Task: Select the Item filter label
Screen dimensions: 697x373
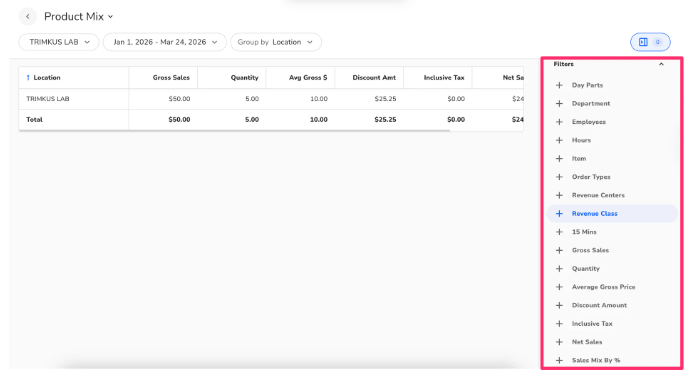Action: tap(579, 158)
